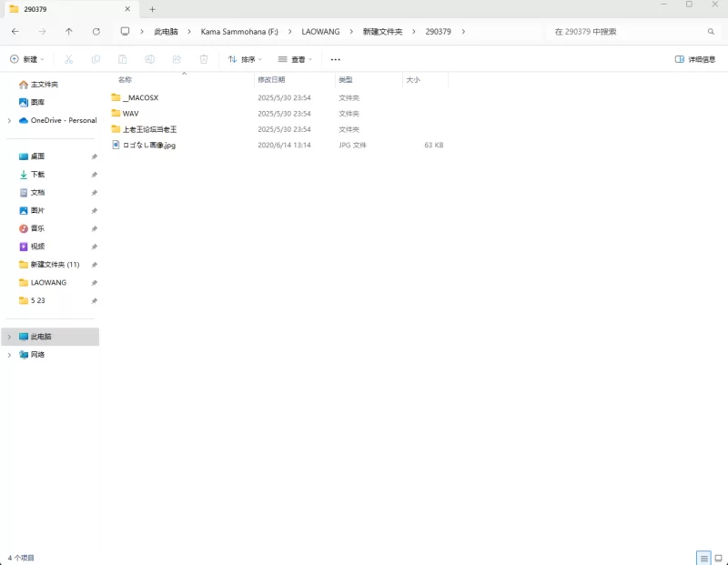Go up one folder level

click(x=69, y=32)
